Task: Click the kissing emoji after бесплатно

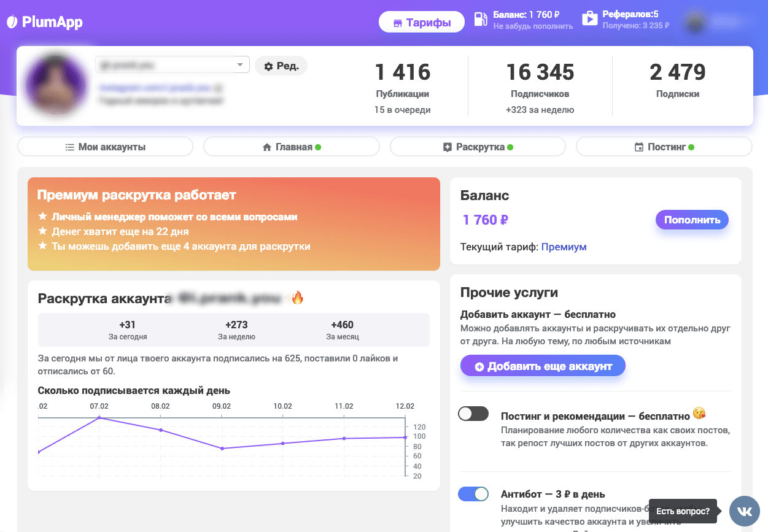Action: click(x=699, y=413)
